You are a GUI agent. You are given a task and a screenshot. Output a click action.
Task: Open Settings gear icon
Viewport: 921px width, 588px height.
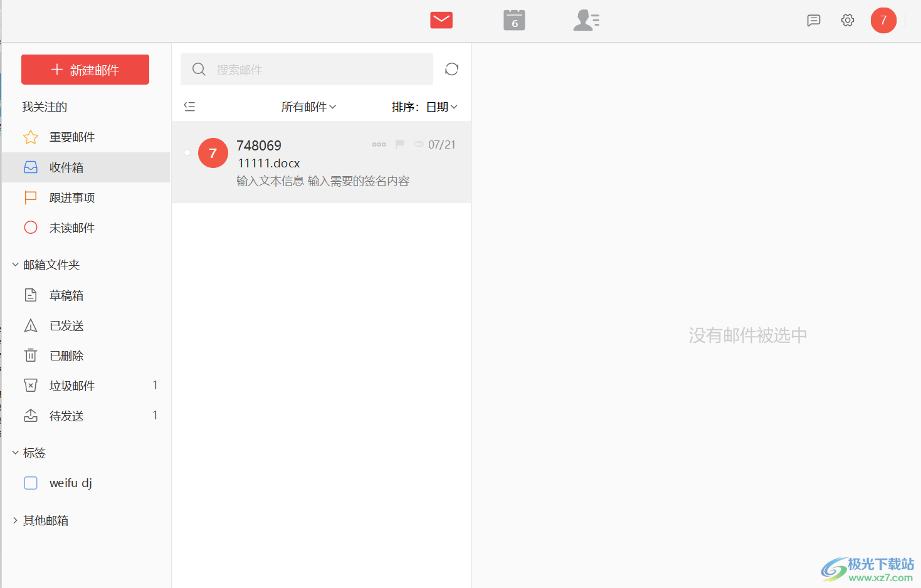click(848, 21)
